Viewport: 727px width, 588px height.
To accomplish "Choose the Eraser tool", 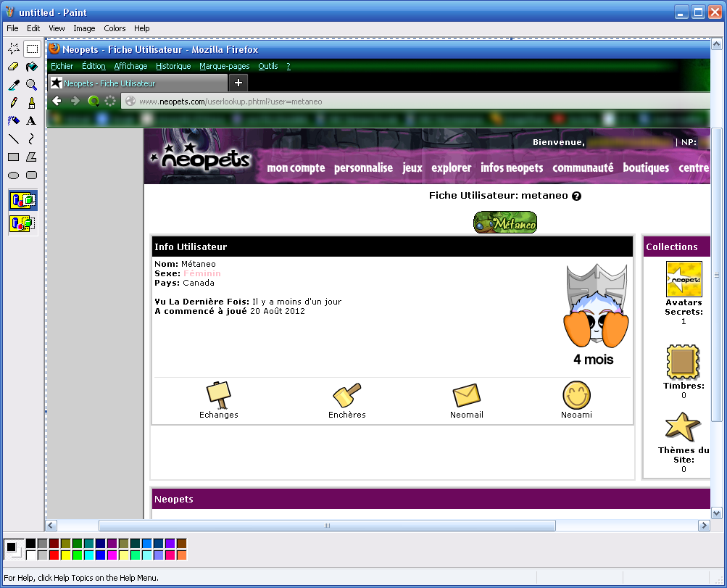I will coord(14,66).
